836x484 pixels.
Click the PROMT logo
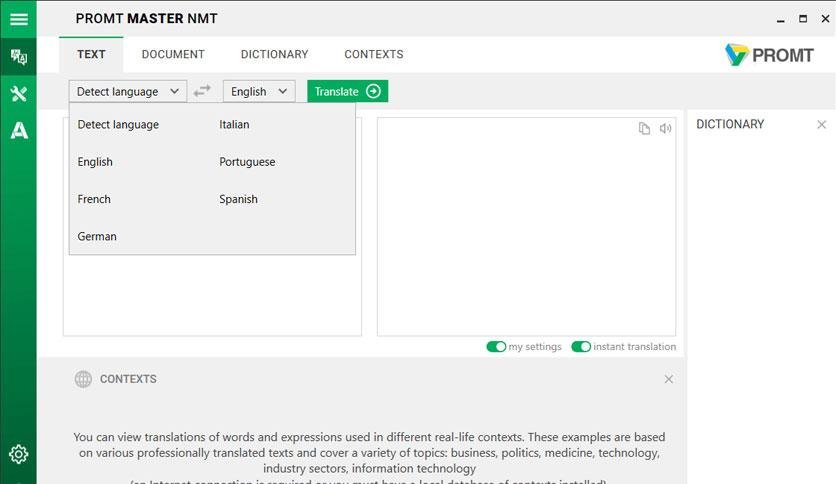click(769, 55)
